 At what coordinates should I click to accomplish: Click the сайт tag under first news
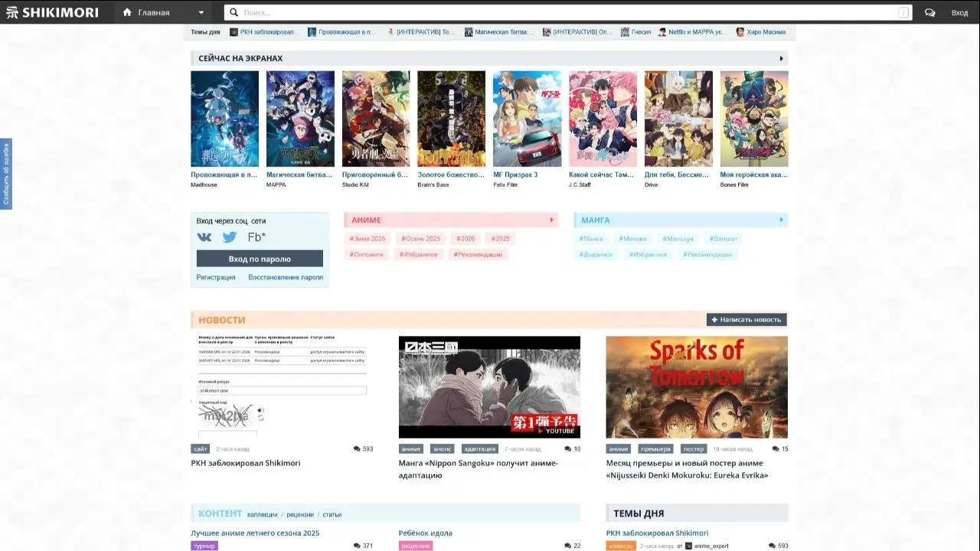coord(201,449)
